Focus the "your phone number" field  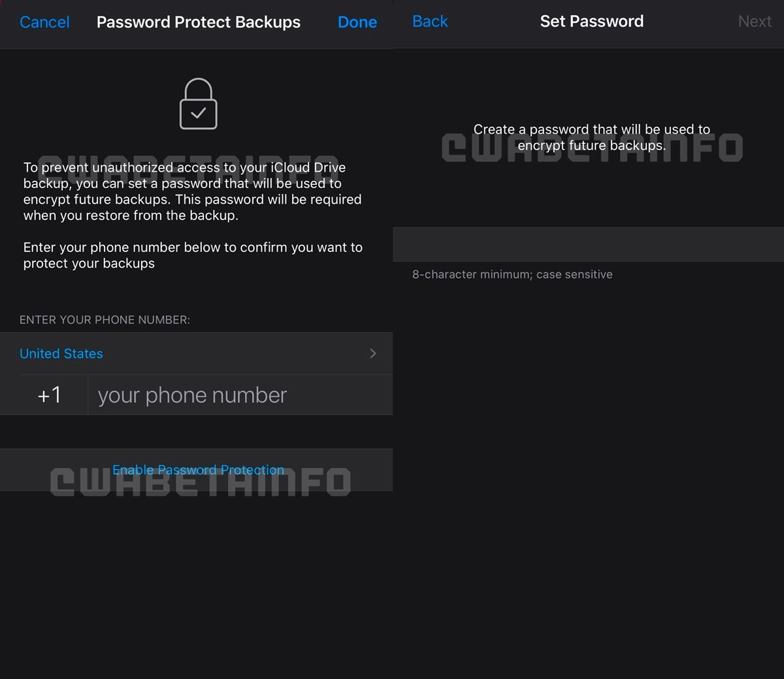(x=239, y=395)
